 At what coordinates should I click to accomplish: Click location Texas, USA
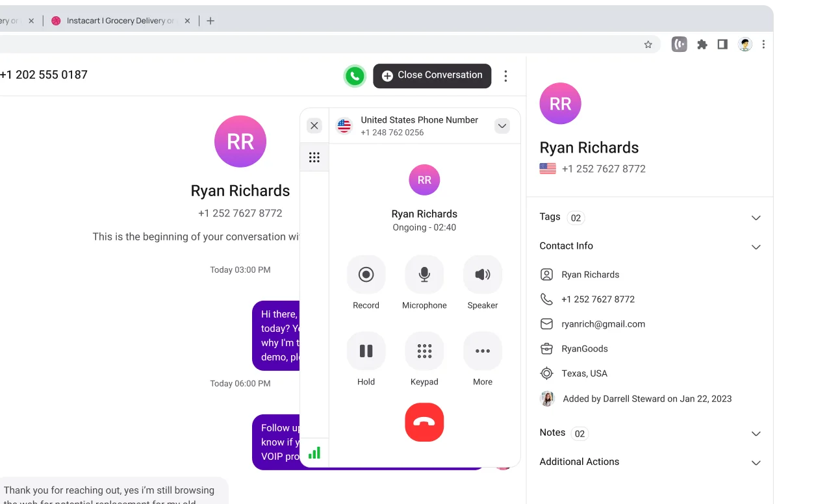pos(585,373)
